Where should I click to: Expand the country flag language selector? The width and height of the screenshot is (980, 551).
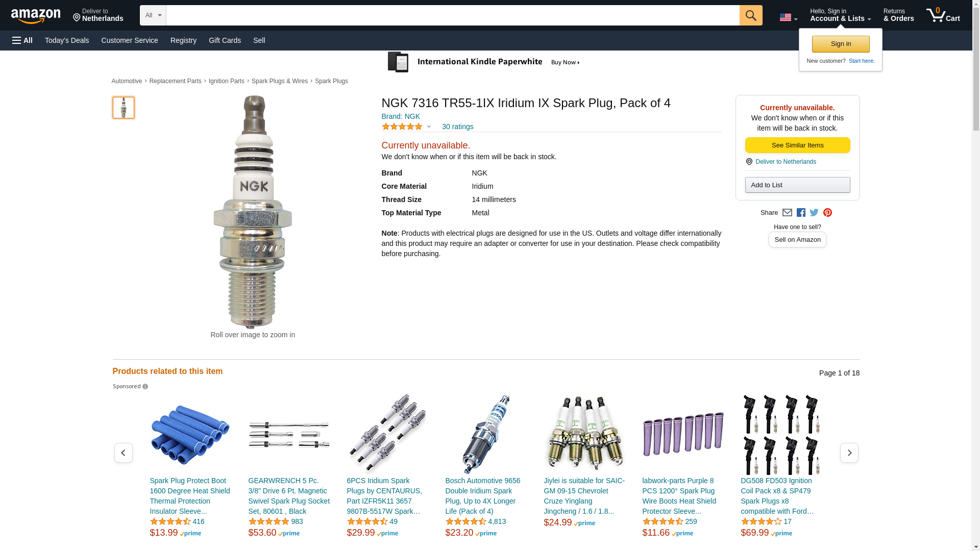click(788, 17)
